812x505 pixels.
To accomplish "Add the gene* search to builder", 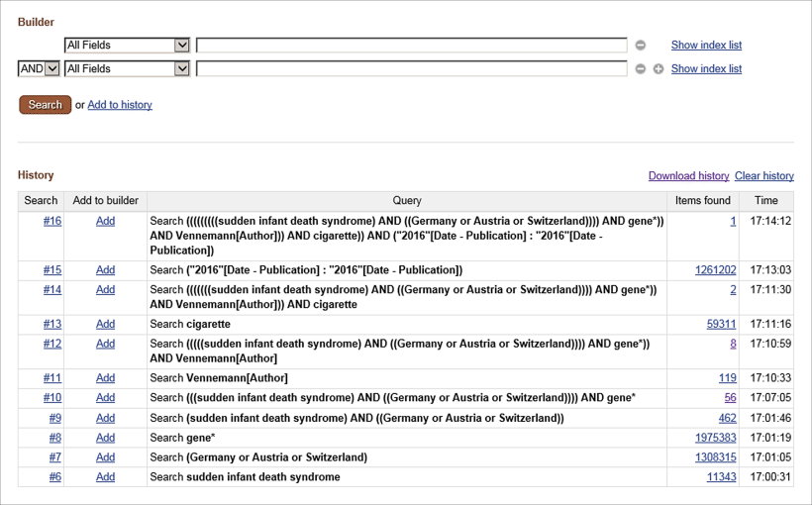I will [x=106, y=438].
